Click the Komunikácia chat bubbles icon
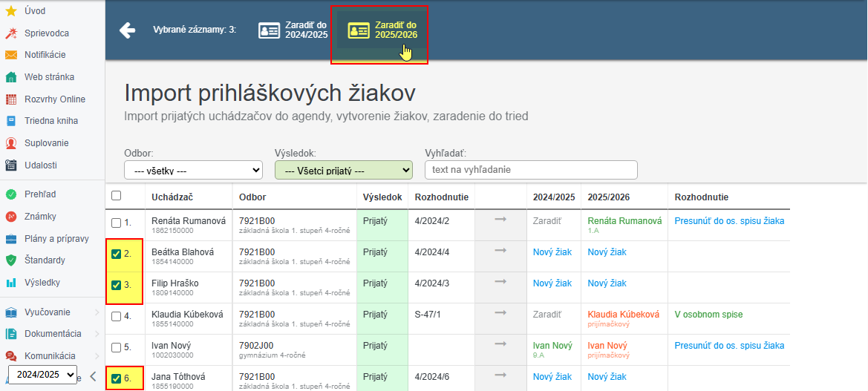Viewport: 868px width, 391px height. pyautogui.click(x=10, y=356)
